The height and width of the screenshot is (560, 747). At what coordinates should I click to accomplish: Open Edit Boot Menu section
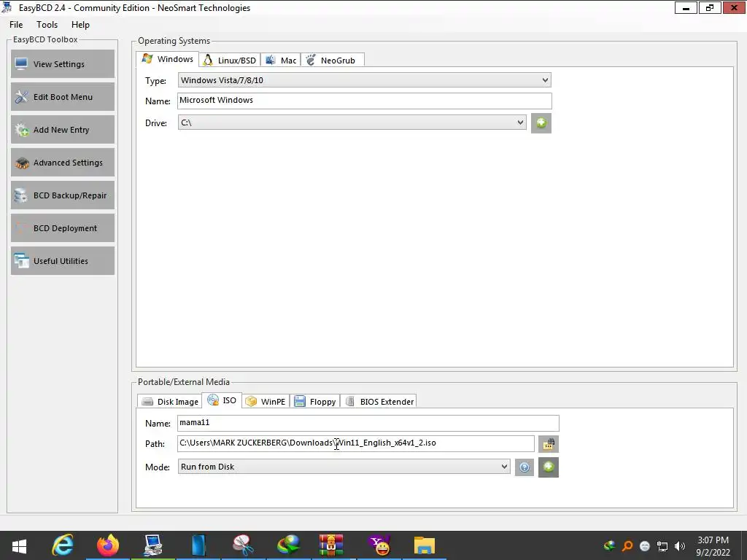point(63,97)
